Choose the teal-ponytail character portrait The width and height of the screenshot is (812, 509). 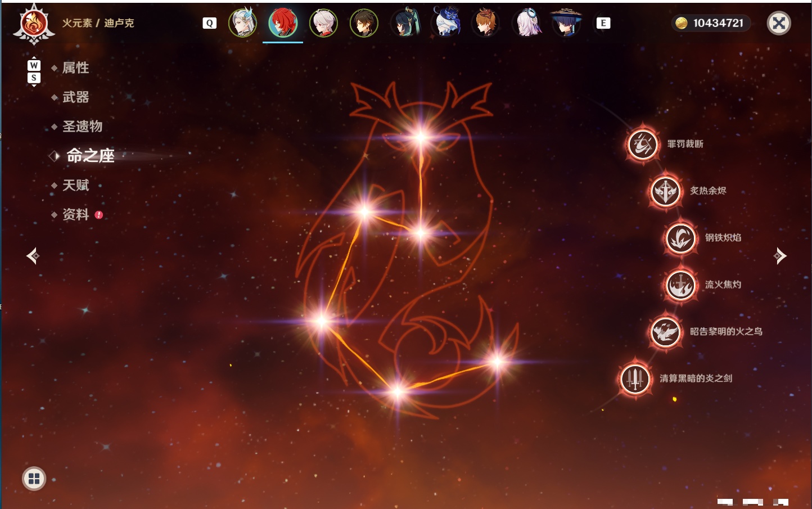tap(405, 23)
